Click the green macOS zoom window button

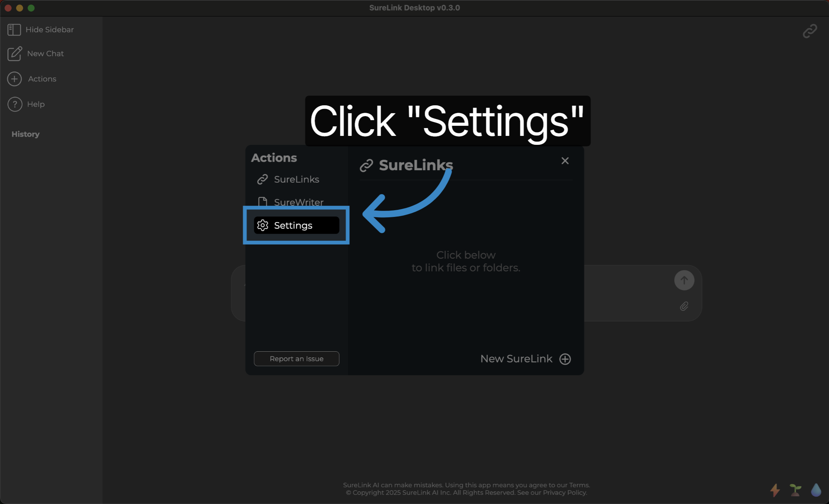[31, 8]
